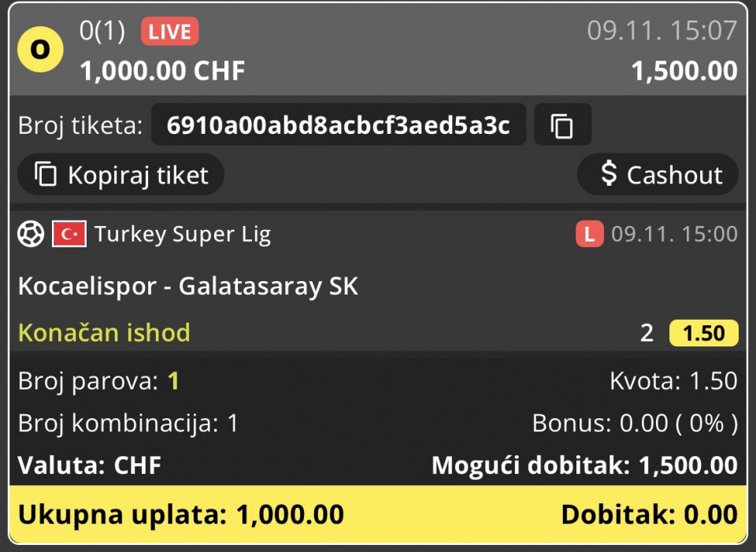Copy ticket number with the copy icon
The image size is (756, 552).
562,125
